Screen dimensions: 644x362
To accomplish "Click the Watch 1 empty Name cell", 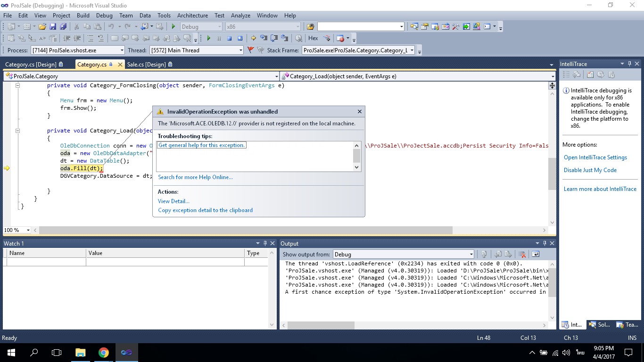I will pyautogui.click(x=46, y=262).
